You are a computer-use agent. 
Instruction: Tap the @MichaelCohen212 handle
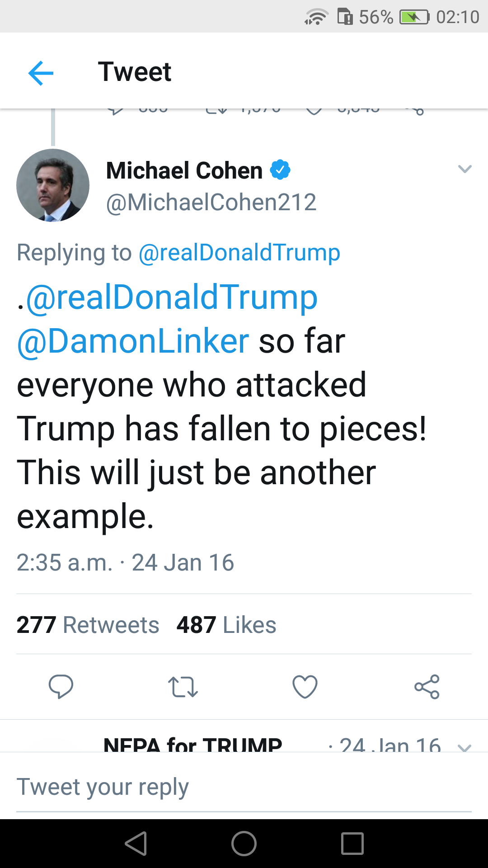211,202
